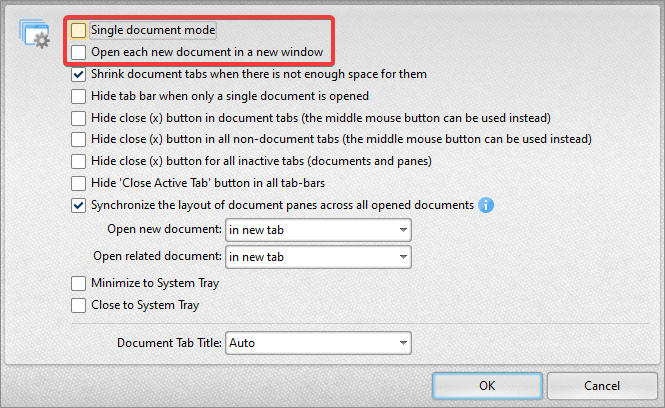Click the Open related document label
This screenshot has width=665, height=408.
158,257
